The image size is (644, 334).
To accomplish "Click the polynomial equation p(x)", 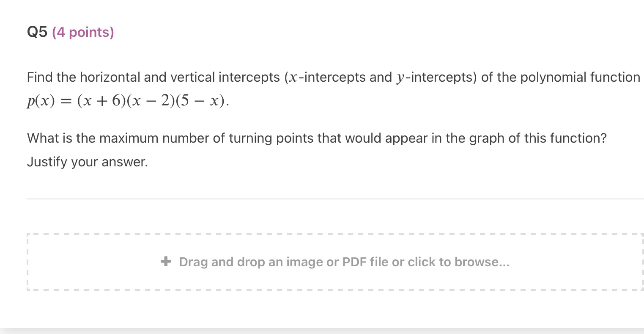I will pos(127,100).
